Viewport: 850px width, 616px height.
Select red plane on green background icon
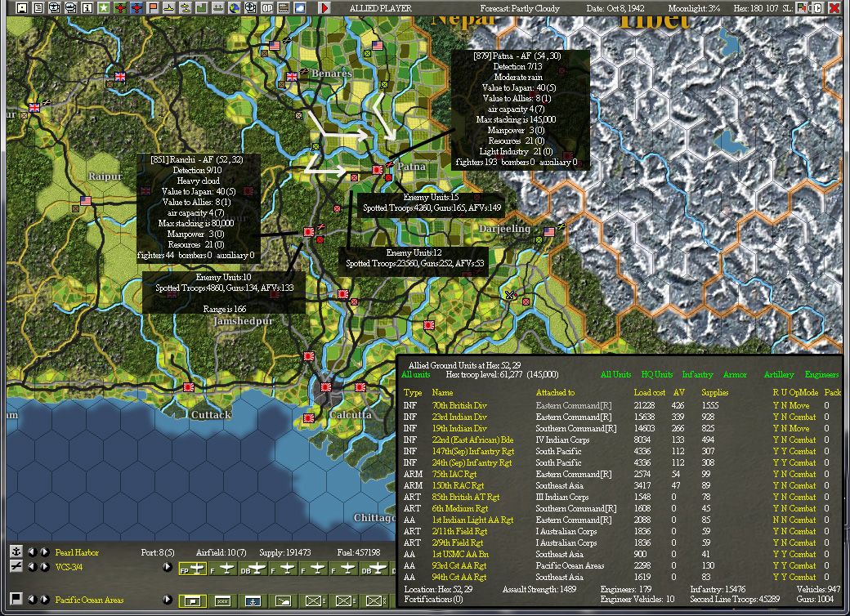120,8
